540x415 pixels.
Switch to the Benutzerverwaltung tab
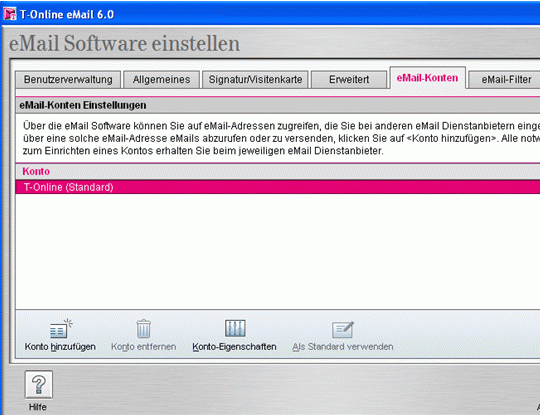coord(68,80)
